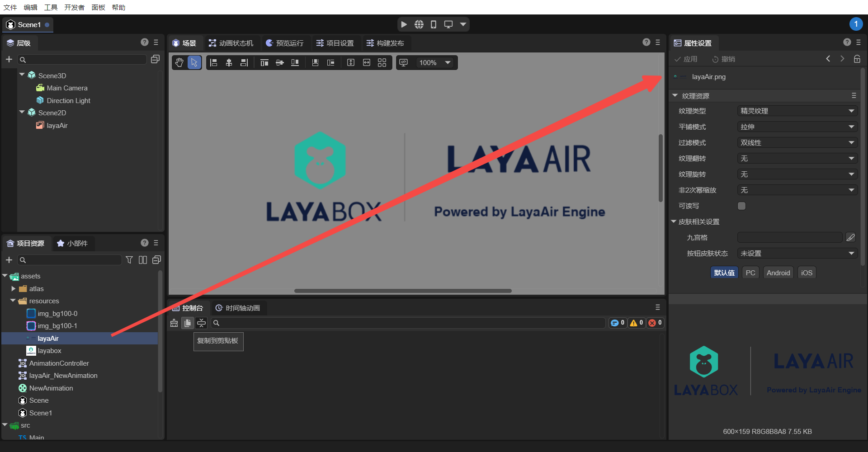Open the developer (开发者) menu
Viewport: 868px width, 452px height.
(x=74, y=7)
